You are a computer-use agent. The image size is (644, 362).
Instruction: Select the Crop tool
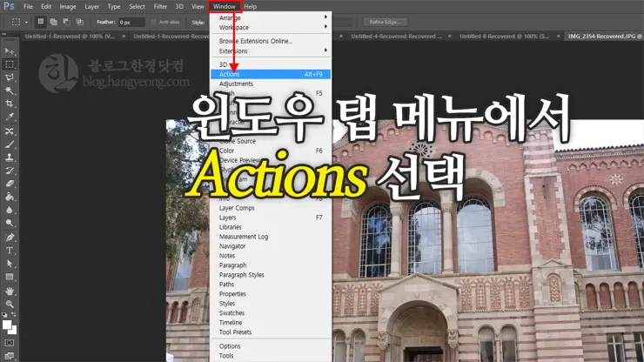pyautogui.click(x=9, y=104)
